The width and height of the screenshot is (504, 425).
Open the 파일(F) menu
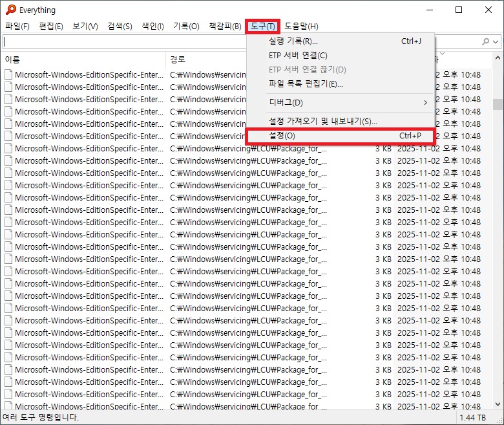[17, 26]
